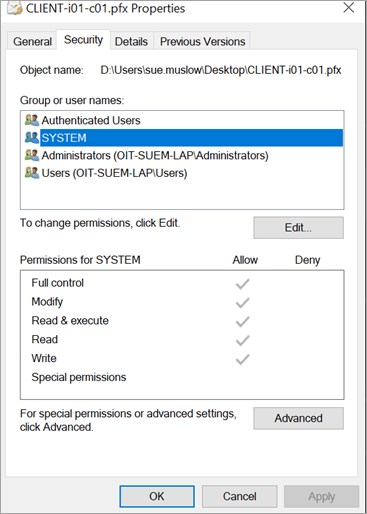Open the Previous Versions tab
Viewport: 367px width, 514px height.
pos(202,41)
